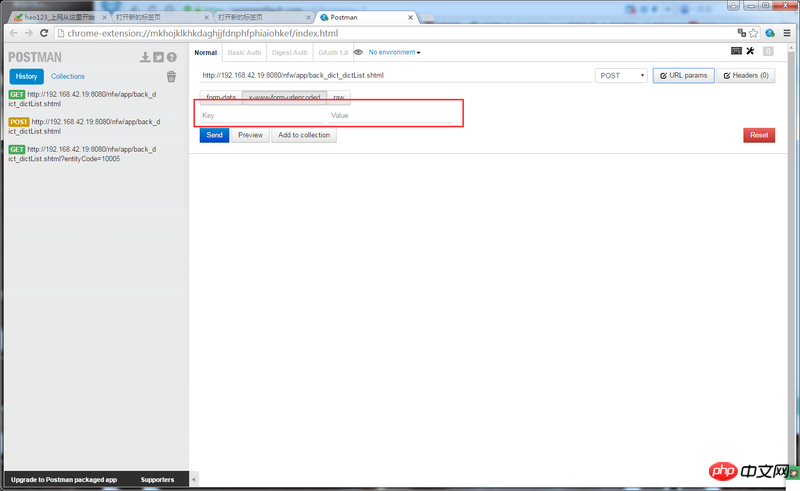Open Chrome hamburger menu
Image resolution: width=800 pixels, height=491 pixels.
click(x=787, y=33)
